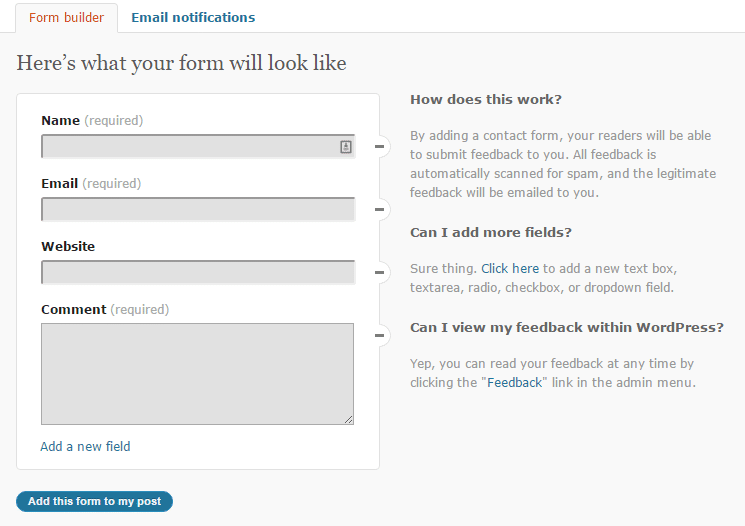Click inside the Comment textarea
The image size is (745, 526).
click(x=198, y=374)
